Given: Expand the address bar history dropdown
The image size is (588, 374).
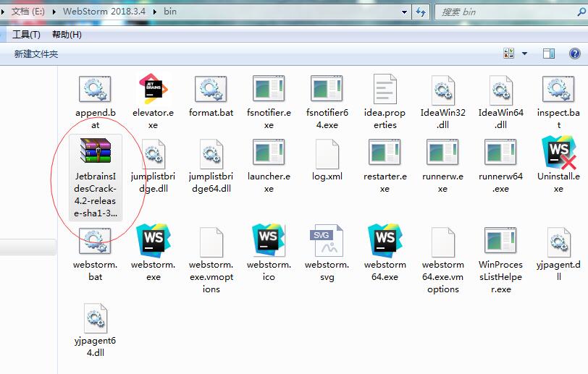Looking at the screenshot, I should point(404,12).
